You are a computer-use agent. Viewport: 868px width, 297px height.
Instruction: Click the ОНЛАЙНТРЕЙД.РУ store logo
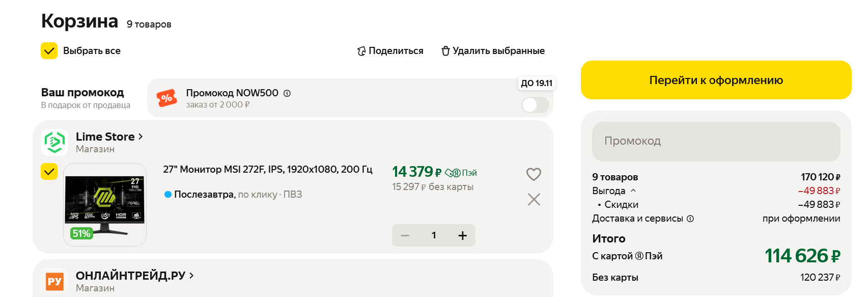tap(54, 281)
